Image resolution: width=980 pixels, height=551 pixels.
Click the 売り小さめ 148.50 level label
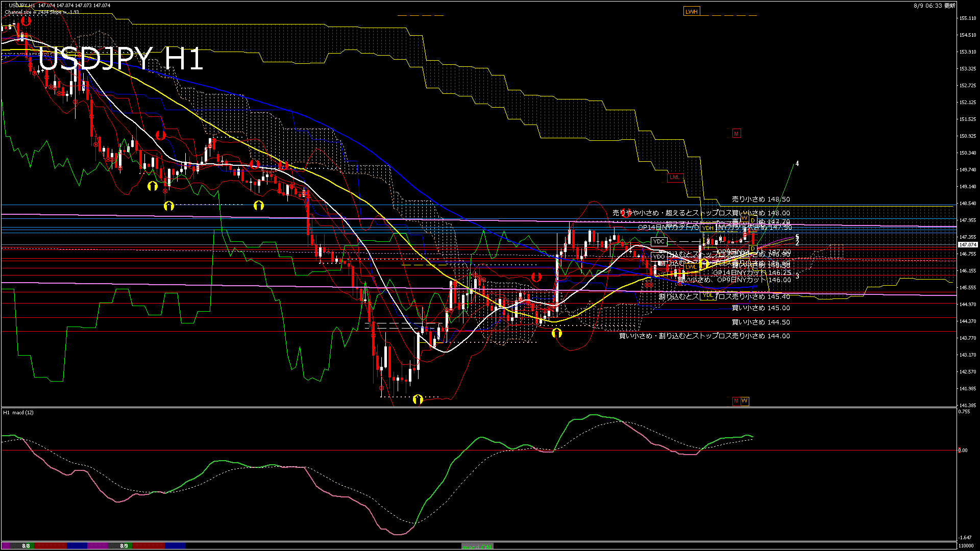761,199
